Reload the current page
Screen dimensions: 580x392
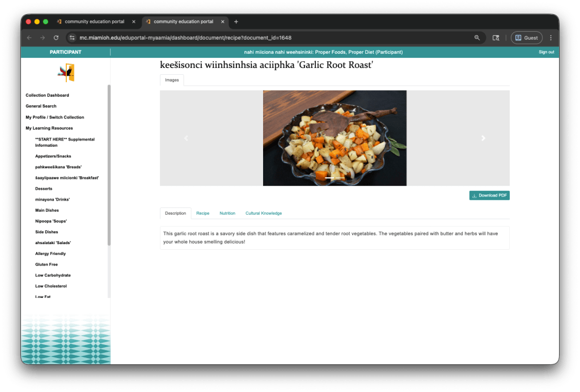(x=55, y=38)
